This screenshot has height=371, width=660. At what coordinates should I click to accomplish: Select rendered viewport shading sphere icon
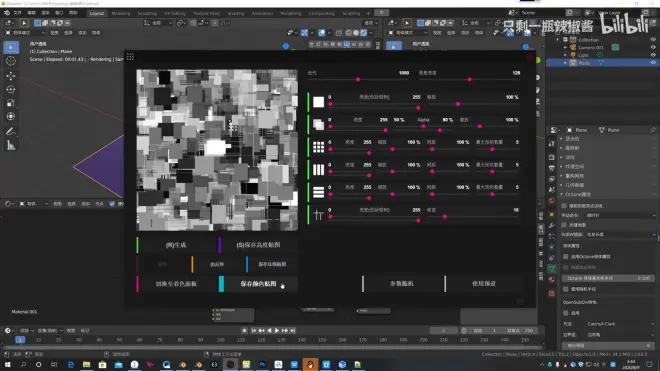364,32
